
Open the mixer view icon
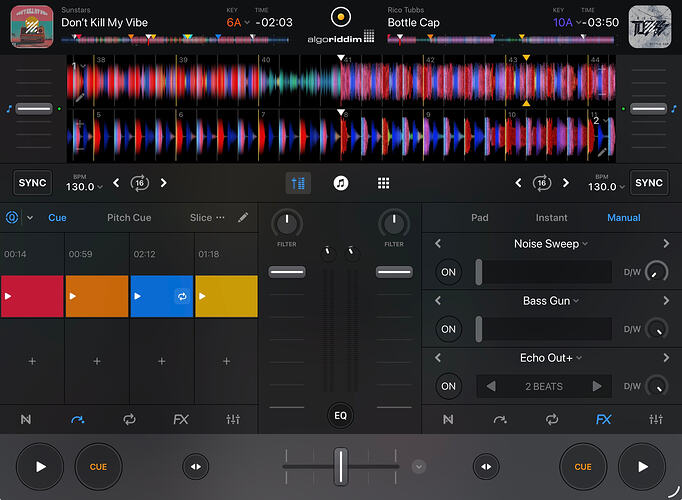298,183
